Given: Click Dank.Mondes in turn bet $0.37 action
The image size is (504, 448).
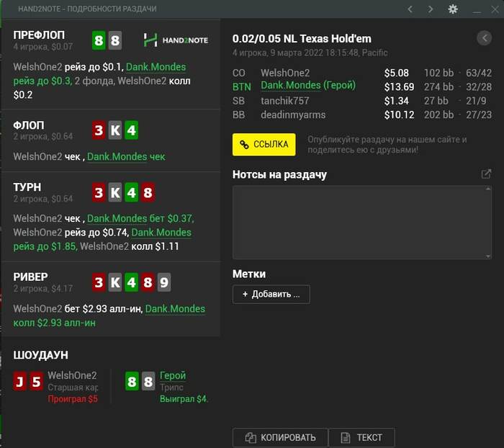Looking at the screenshot, I should coord(117,218).
